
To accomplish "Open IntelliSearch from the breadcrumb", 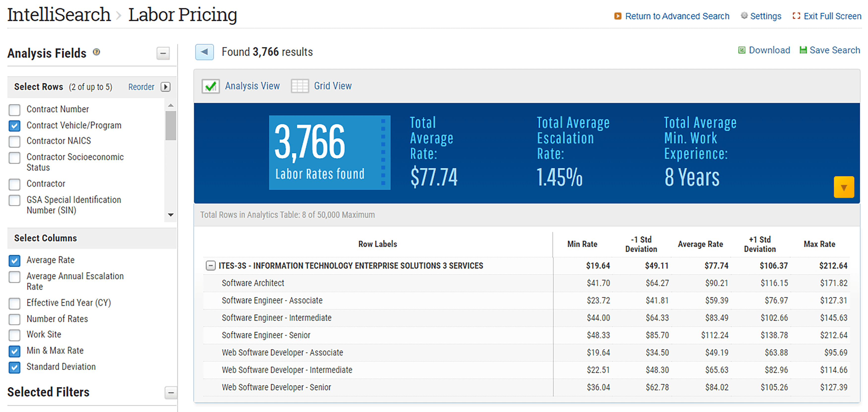I will tap(59, 14).
